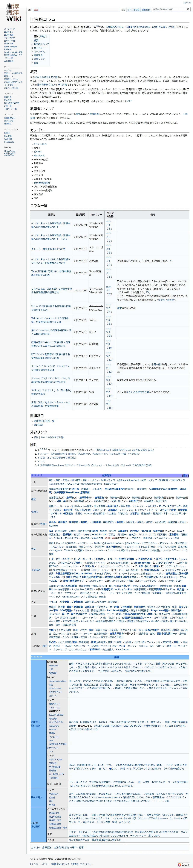Jump to TOC entry 6 外部リンク
Screen dimensions: 193x868
click(x=38, y=59)
